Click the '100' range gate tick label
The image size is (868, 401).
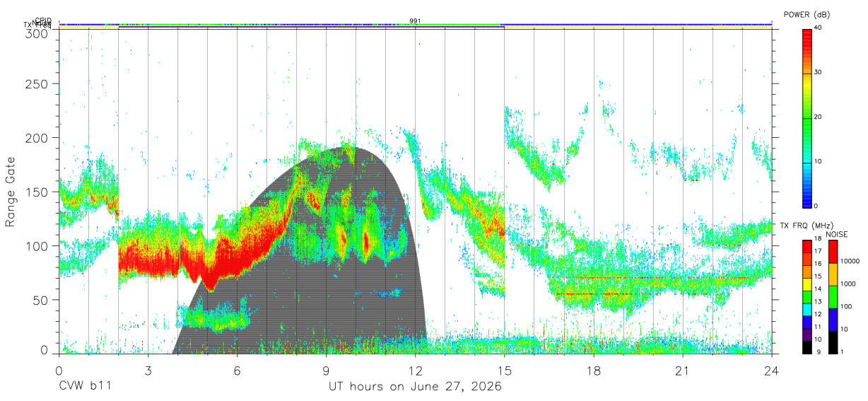37,245
